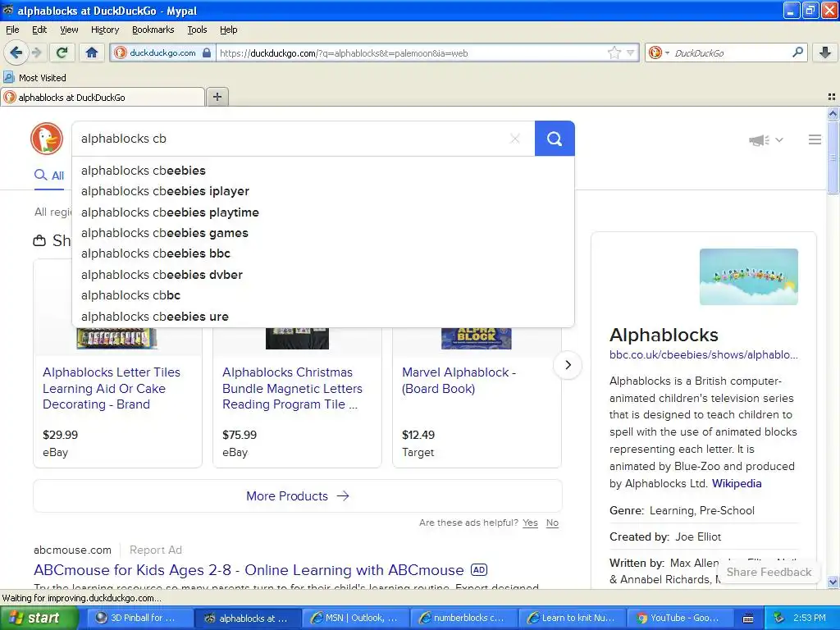This screenshot has height=630, width=840.
Task: Open the megaphone announcements dropdown
Action: [x=765, y=140]
